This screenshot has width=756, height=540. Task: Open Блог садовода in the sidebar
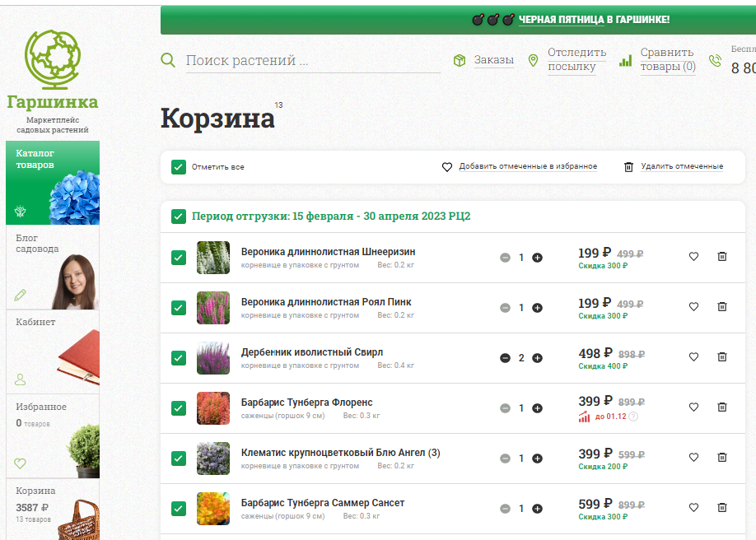coord(53,267)
